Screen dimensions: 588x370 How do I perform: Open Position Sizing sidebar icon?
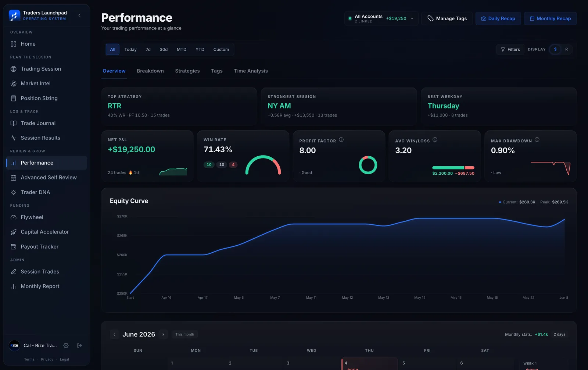coord(14,98)
